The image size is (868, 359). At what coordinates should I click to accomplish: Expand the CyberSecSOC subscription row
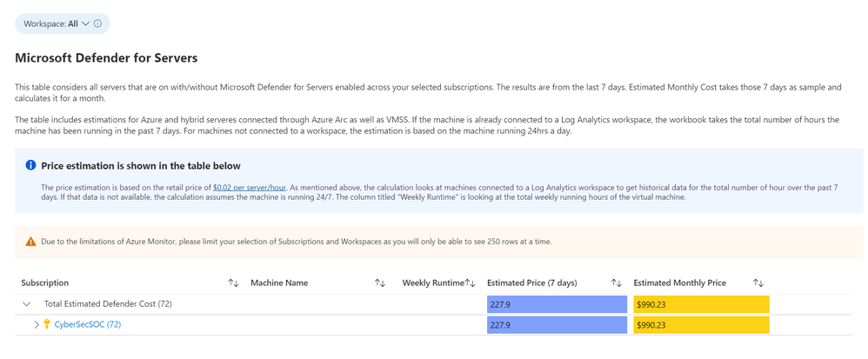point(37,325)
